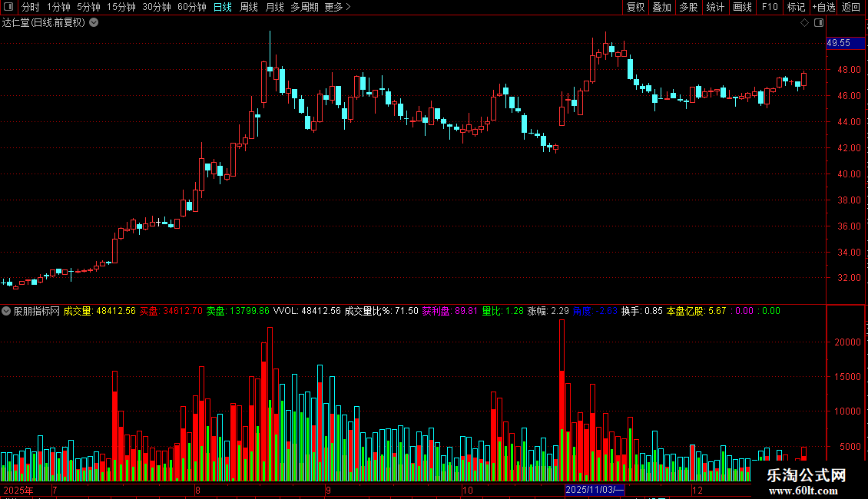
Task: Add stock via +自选 button
Action: 823,7
